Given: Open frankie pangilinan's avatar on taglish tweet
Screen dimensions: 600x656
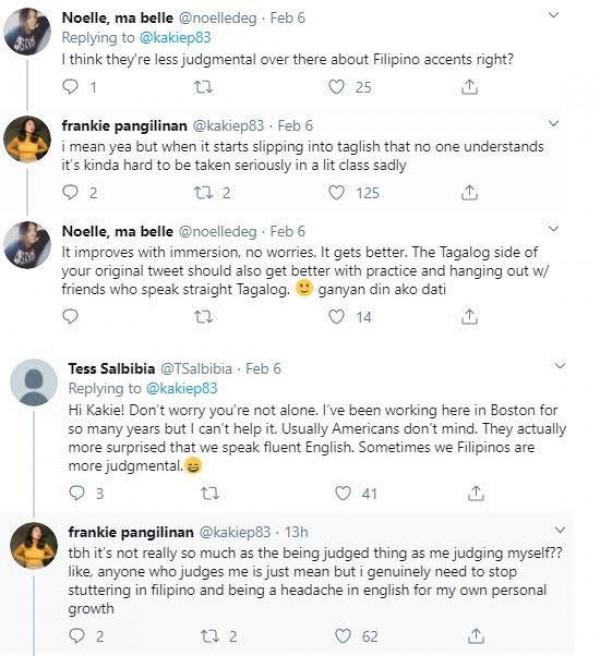Looking at the screenshot, I should [x=33, y=139].
